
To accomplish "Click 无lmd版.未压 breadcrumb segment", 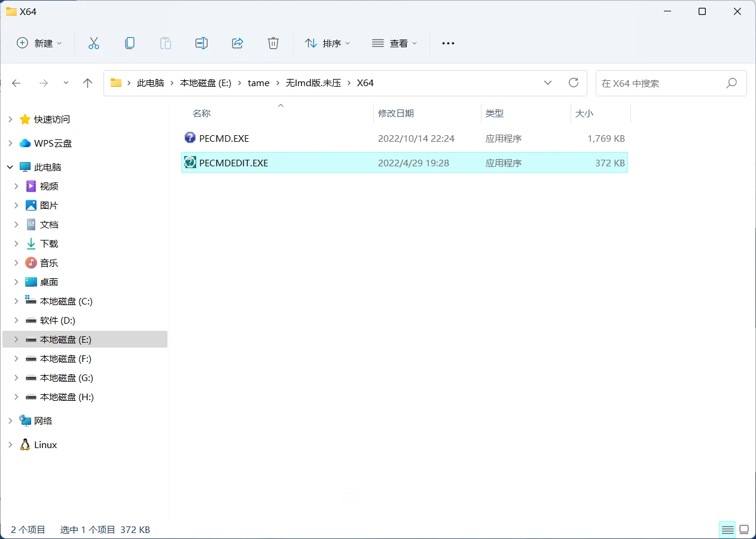I will click(313, 83).
